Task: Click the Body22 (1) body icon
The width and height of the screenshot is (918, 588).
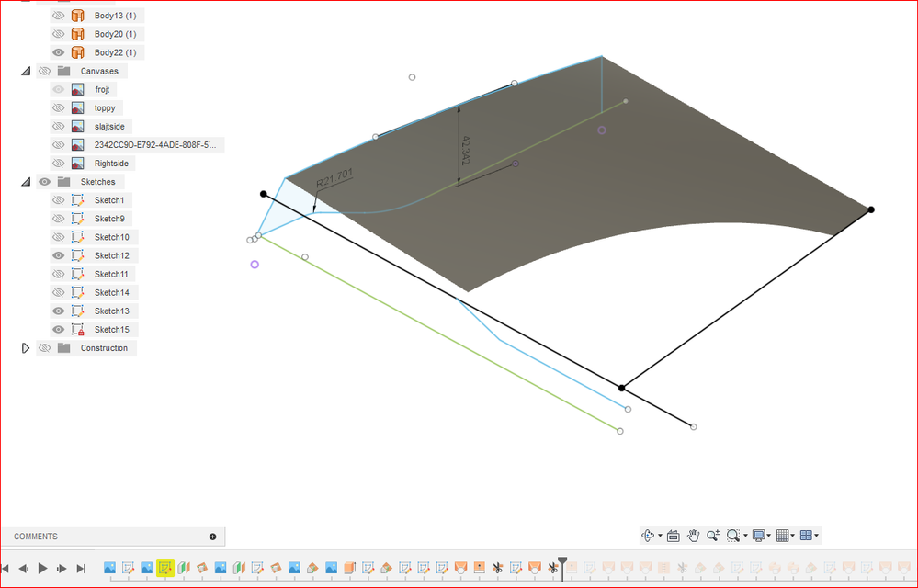Action: (x=77, y=52)
